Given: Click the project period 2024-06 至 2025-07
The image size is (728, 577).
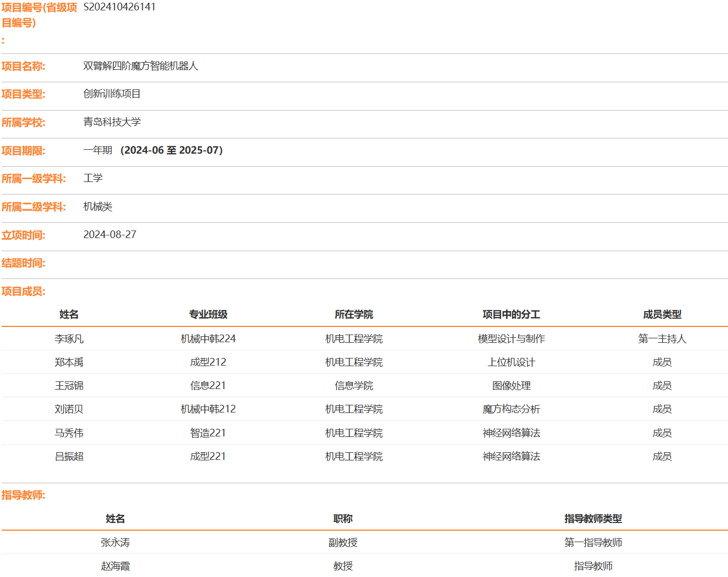Looking at the screenshot, I should [171, 150].
